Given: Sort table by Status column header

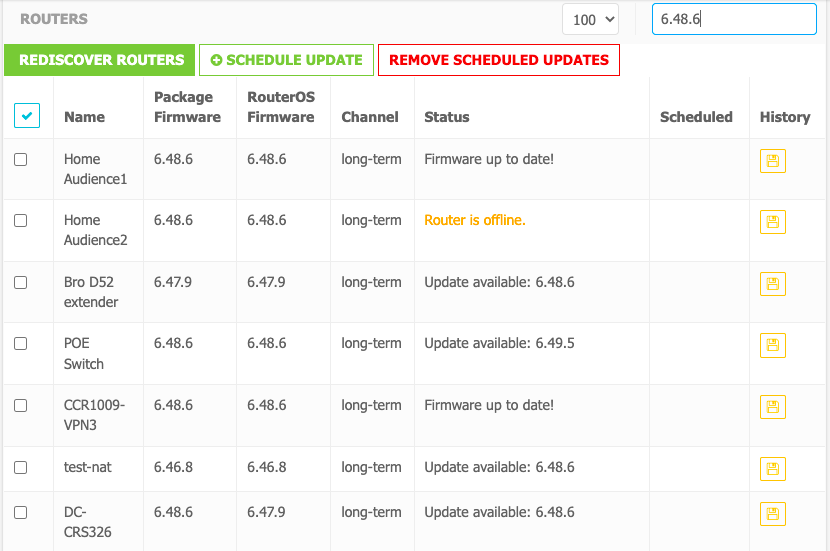Looking at the screenshot, I should coord(447,117).
